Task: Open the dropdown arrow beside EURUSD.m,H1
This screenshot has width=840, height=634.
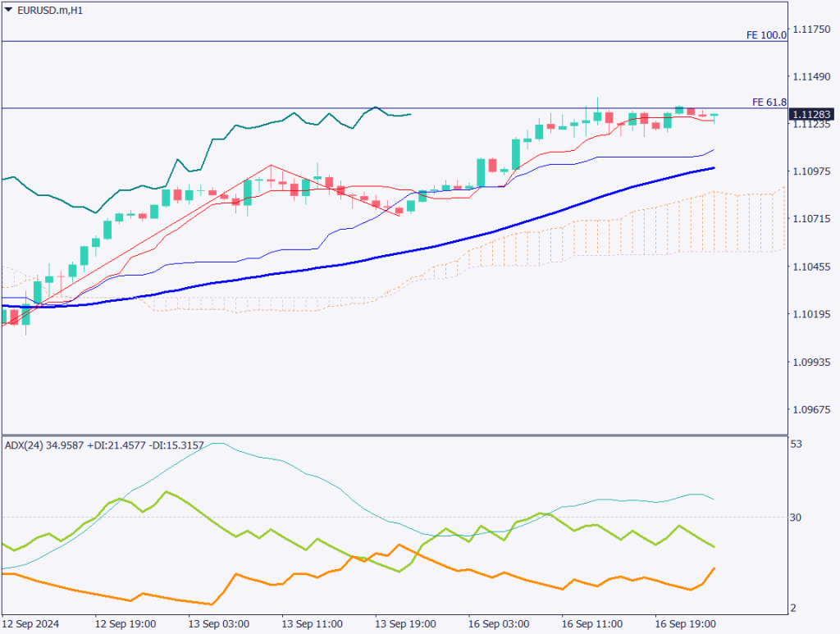Action: (x=8, y=10)
